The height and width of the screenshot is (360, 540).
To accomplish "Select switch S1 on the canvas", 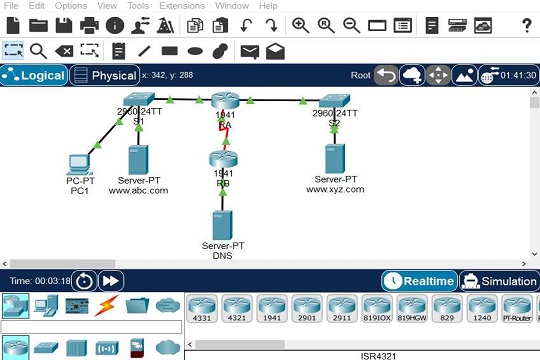I will pos(139,99).
